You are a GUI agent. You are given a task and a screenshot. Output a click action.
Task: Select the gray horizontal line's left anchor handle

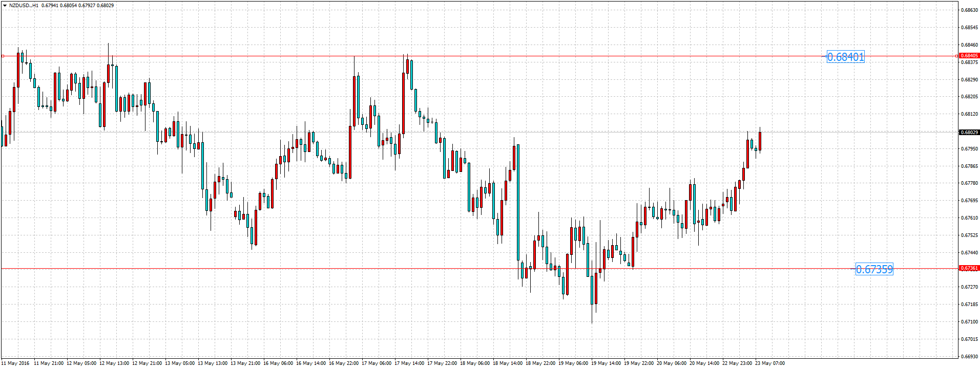pyautogui.click(x=3, y=56)
